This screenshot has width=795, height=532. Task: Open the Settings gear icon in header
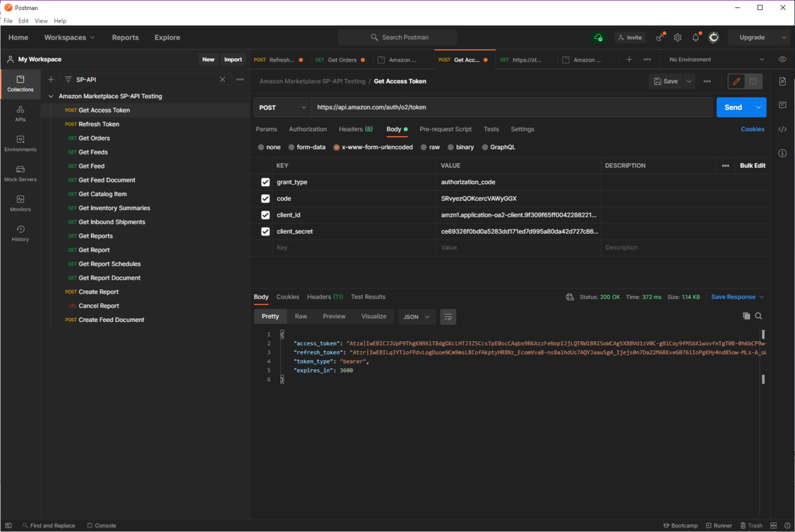678,38
